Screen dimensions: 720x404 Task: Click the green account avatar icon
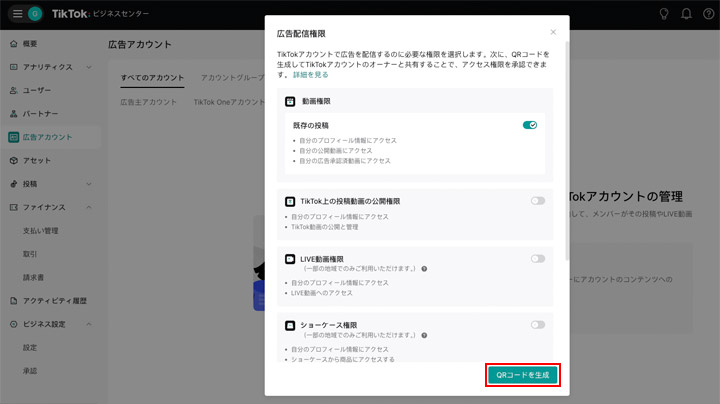(35, 14)
